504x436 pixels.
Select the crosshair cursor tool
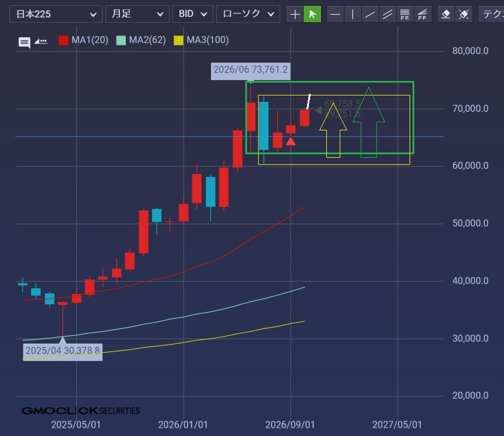pos(295,14)
